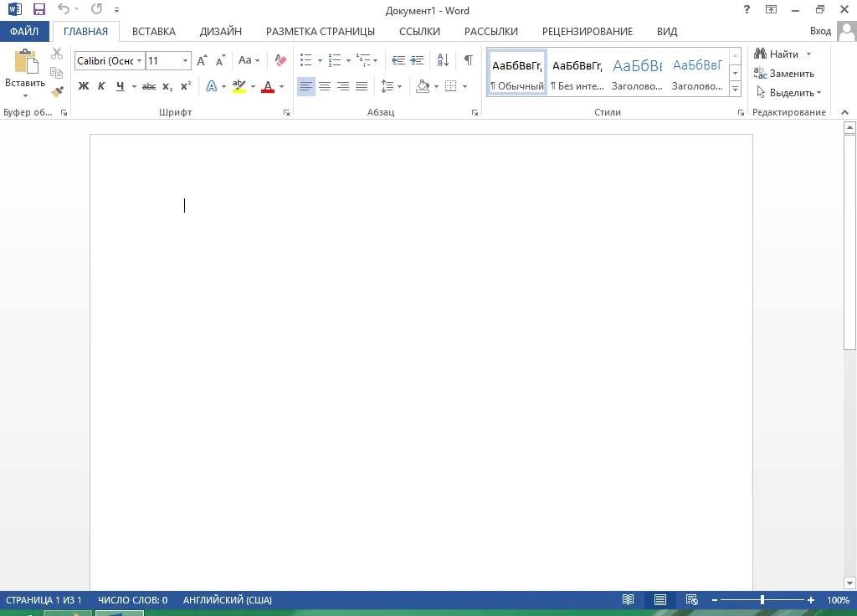Align text to the left
The image size is (857, 616).
coord(306,86)
